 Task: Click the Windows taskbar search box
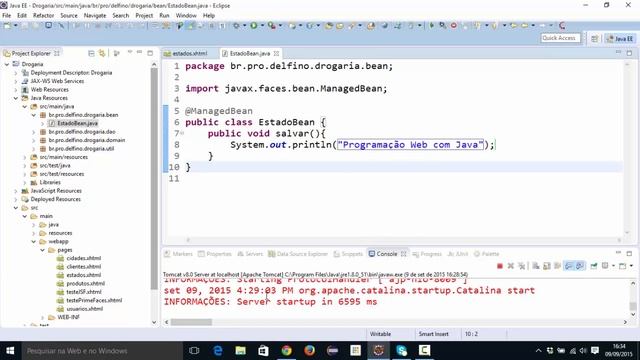[x=102, y=351]
